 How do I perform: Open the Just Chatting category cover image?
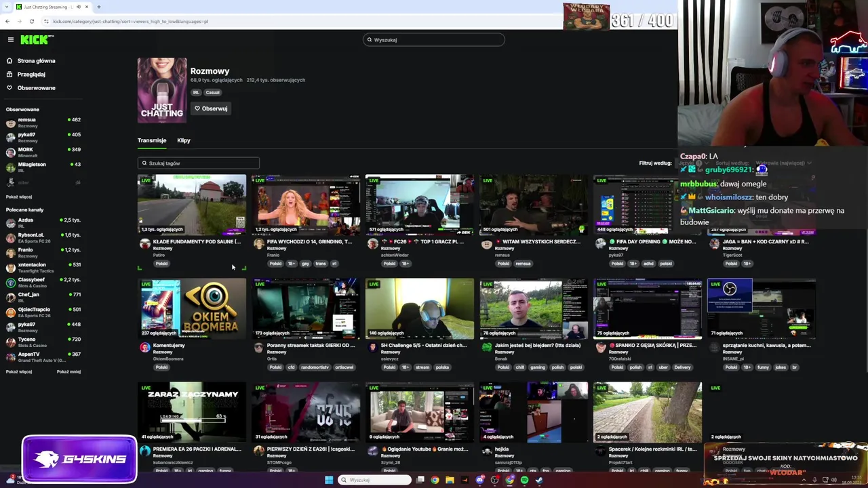click(162, 91)
